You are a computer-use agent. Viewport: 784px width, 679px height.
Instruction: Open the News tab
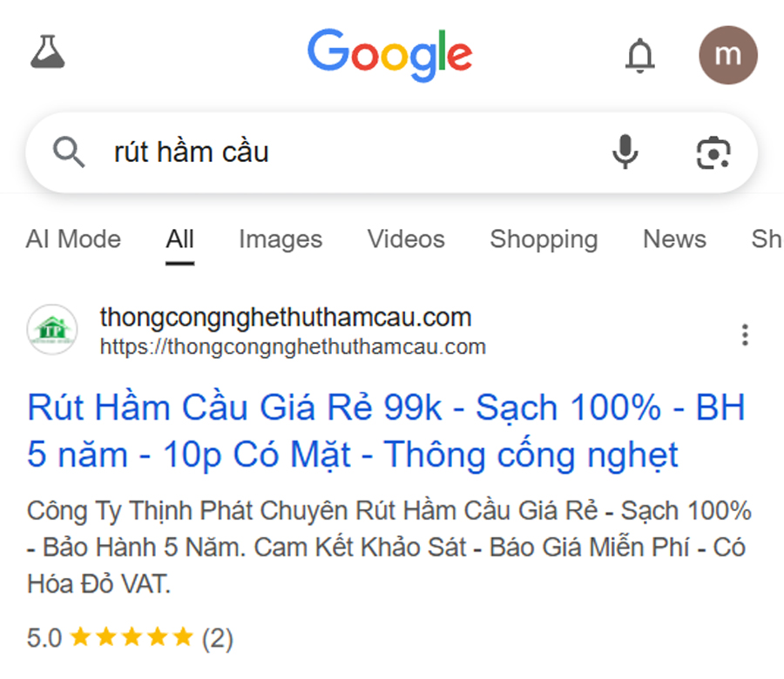pyautogui.click(x=674, y=239)
